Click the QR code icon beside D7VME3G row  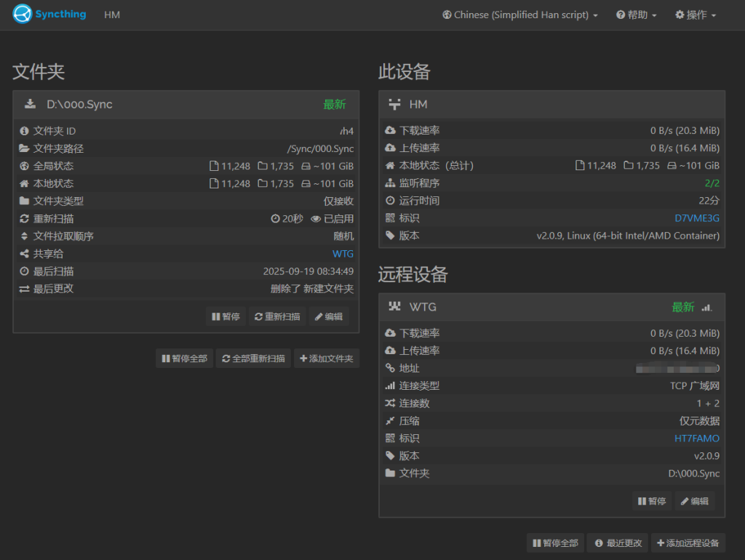[390, 218]
